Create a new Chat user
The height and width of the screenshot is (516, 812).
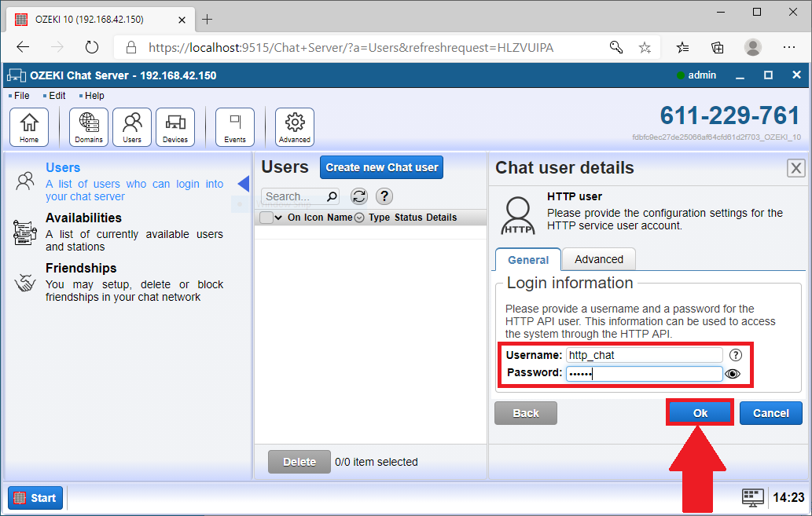[381, 167]
